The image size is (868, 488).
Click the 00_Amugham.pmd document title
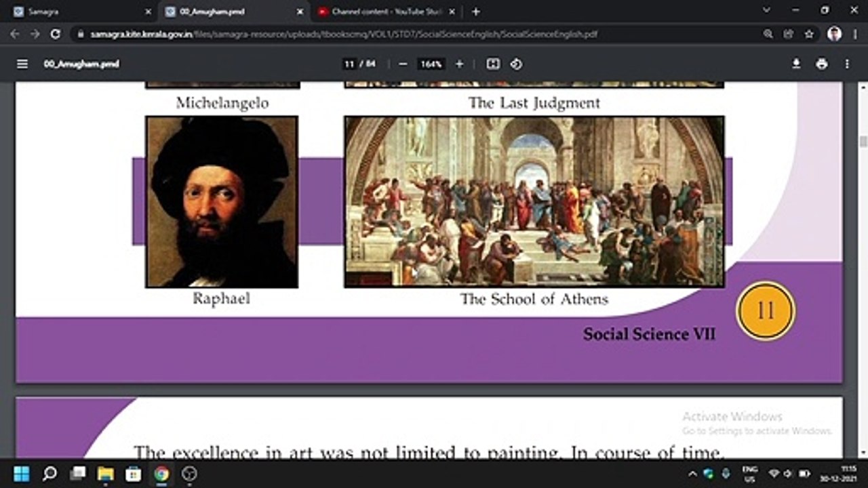coord(81,64)
